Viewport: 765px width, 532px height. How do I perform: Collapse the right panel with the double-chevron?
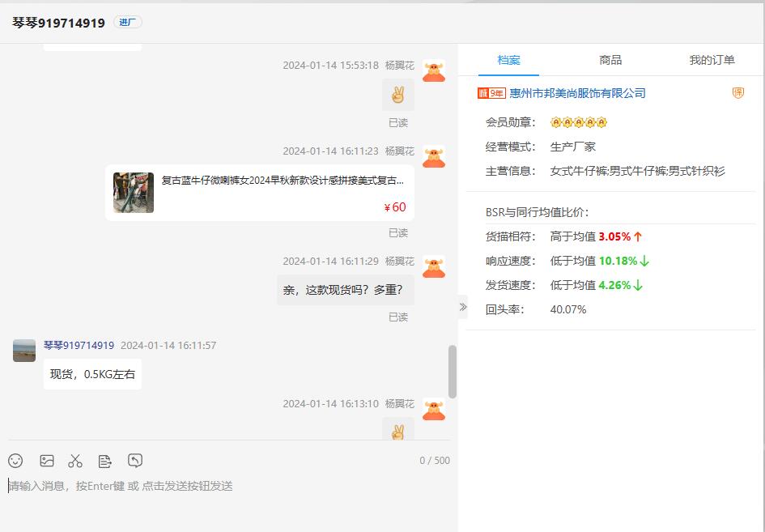pos(463,307)
